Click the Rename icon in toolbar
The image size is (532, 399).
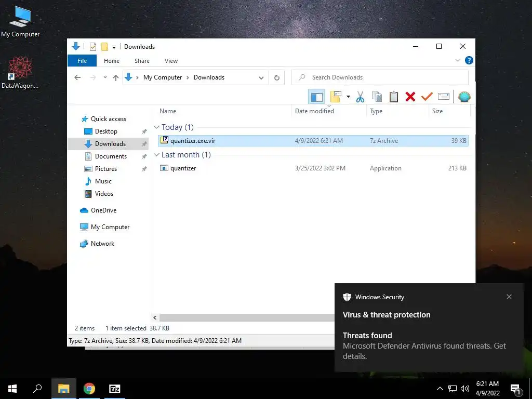coord(444,97)
